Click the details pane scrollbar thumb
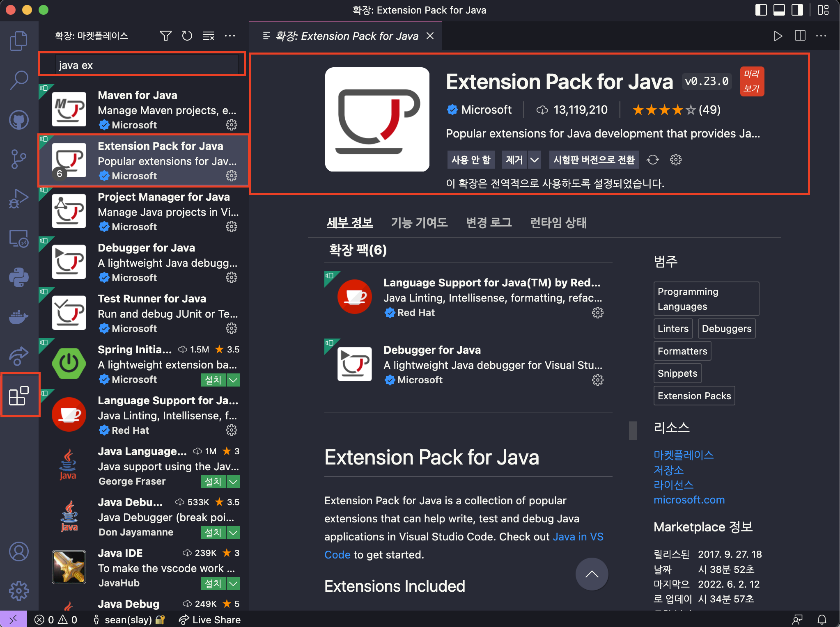The image size is (840, 627). tap(633, 430)
